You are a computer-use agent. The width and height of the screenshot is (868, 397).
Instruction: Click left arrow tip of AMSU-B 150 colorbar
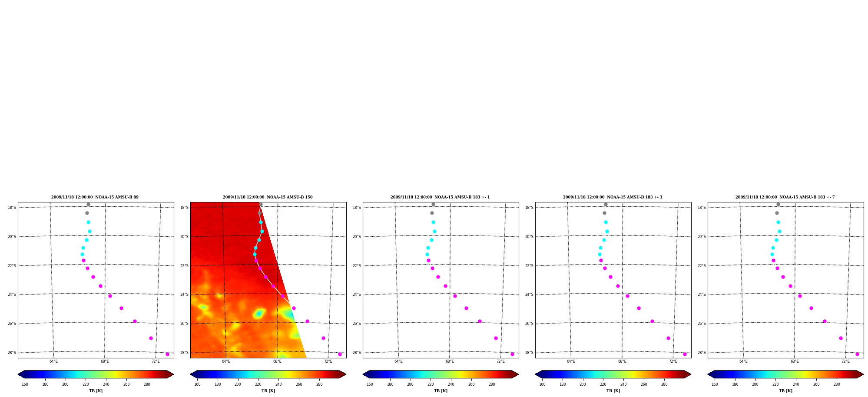pyautogui.click(x=191, y=374)
